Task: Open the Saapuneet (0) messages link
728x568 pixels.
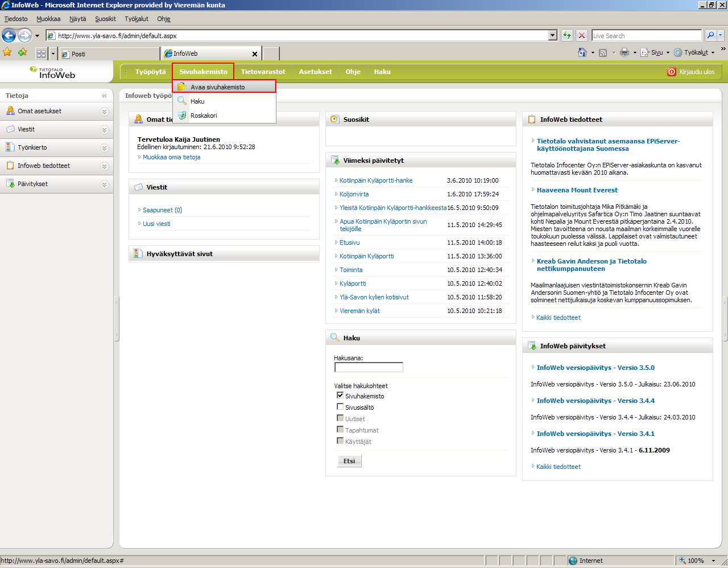Action: (162, 210)
